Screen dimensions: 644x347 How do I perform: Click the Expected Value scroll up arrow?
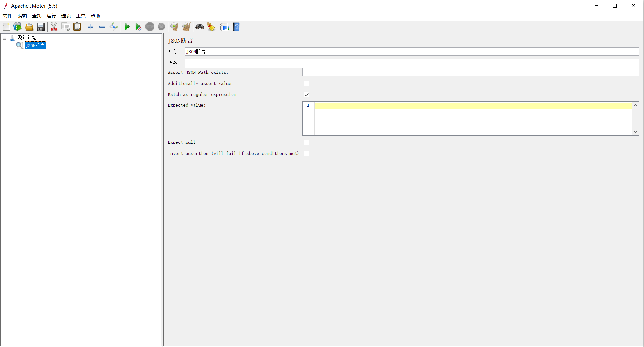pyautogui.click(x=635, y=105)
